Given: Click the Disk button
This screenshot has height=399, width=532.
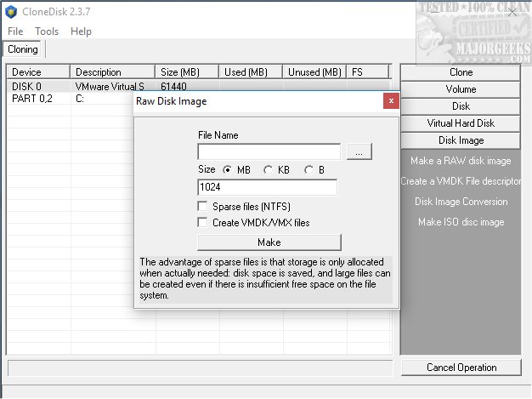Looking at the screenshot, I should (461, 106).
